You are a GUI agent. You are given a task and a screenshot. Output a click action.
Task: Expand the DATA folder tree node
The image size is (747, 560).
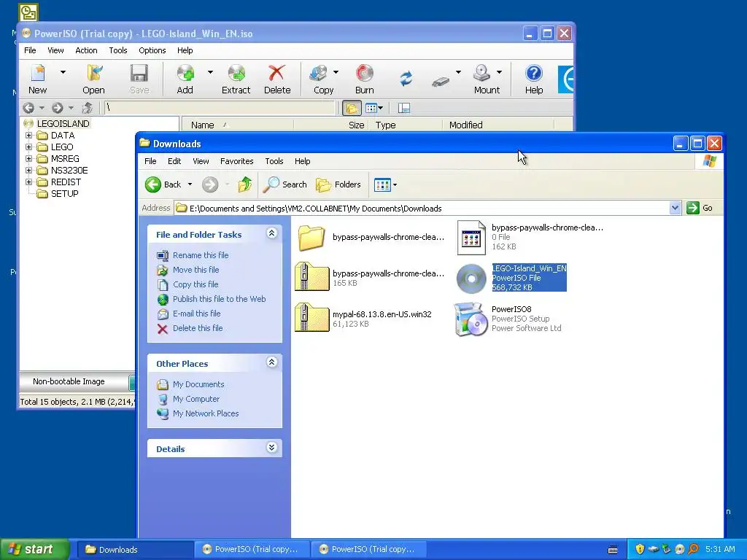[28, 135]
